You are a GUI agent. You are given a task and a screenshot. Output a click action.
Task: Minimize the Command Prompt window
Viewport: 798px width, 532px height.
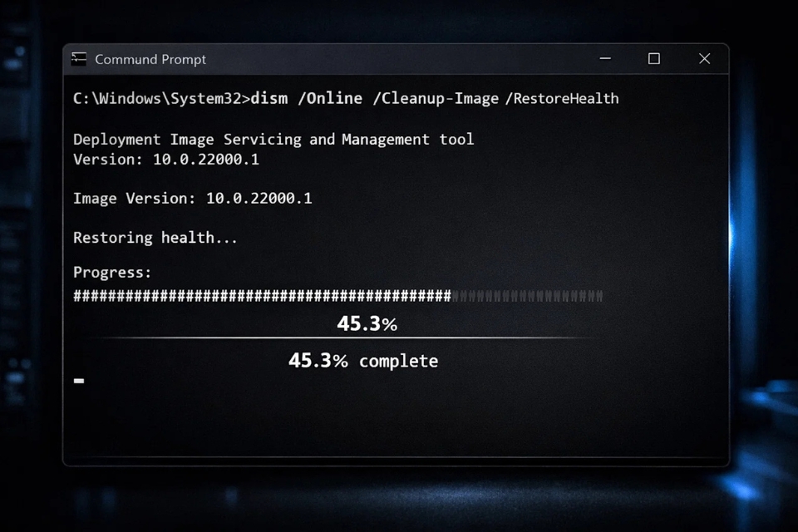point(605,59)
